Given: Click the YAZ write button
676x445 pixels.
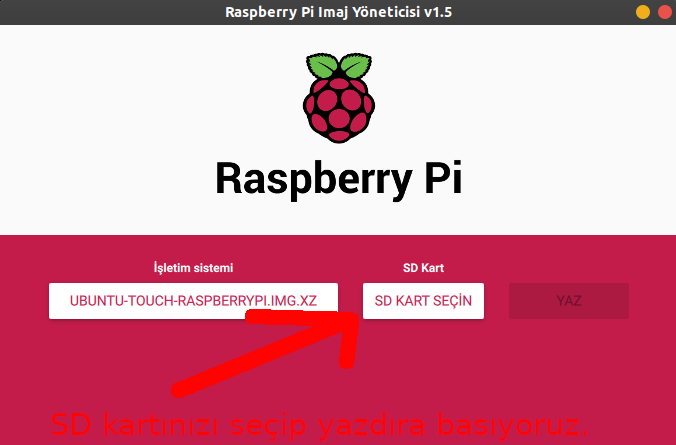Looking at the screenshot, I should (569, 301).
